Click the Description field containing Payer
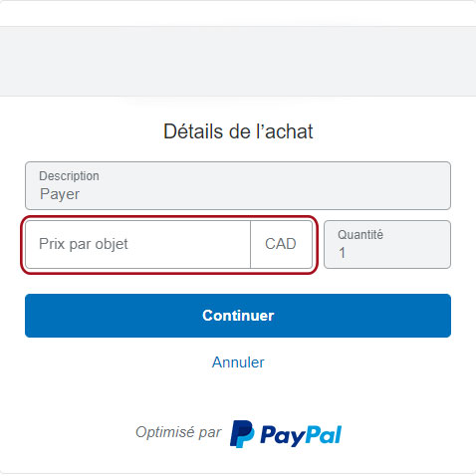Image resolution: width=476 pixels, height=476 pixels. (x=238, y=185)
